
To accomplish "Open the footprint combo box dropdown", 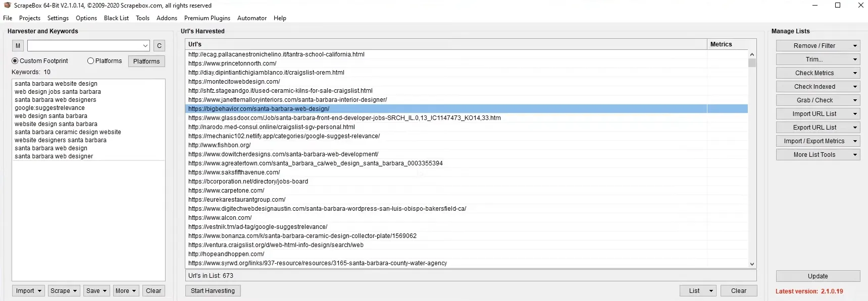I will pyautogui.click(x=145, y=46).
